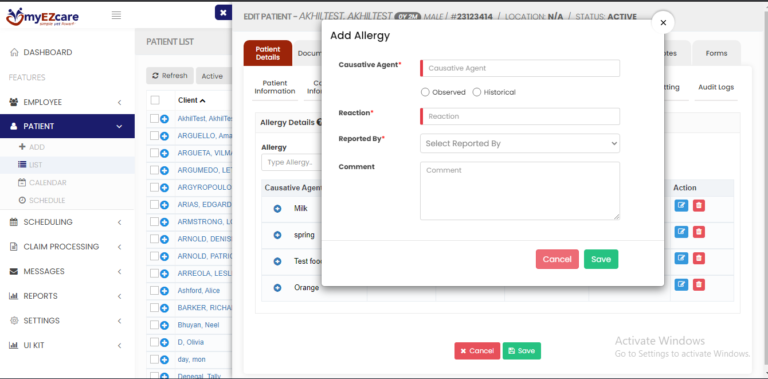768x379 pixels.
Task: Open the myEZcare logo home link
Action: [42, 17]
